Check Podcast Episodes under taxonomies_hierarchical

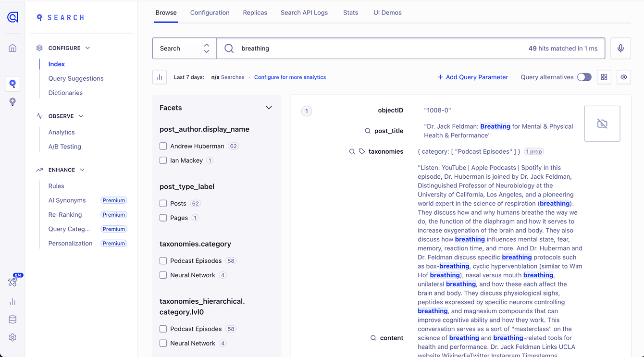pos(163,329)
